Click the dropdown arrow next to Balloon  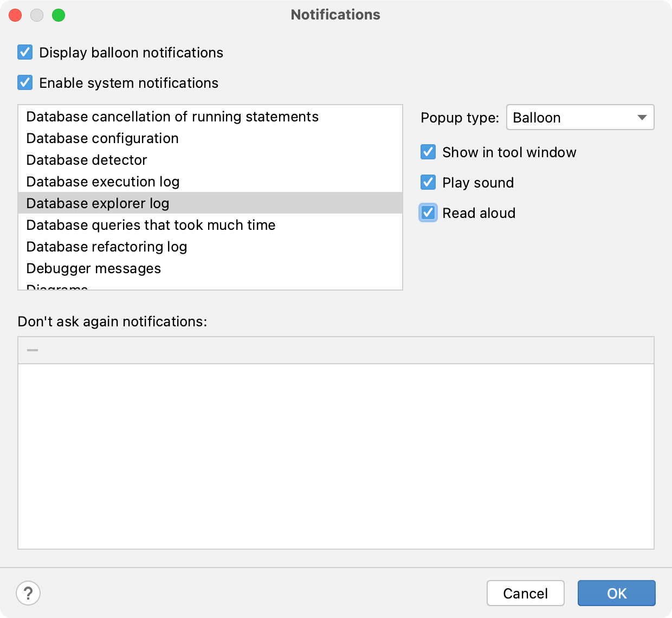coord(643,117)
